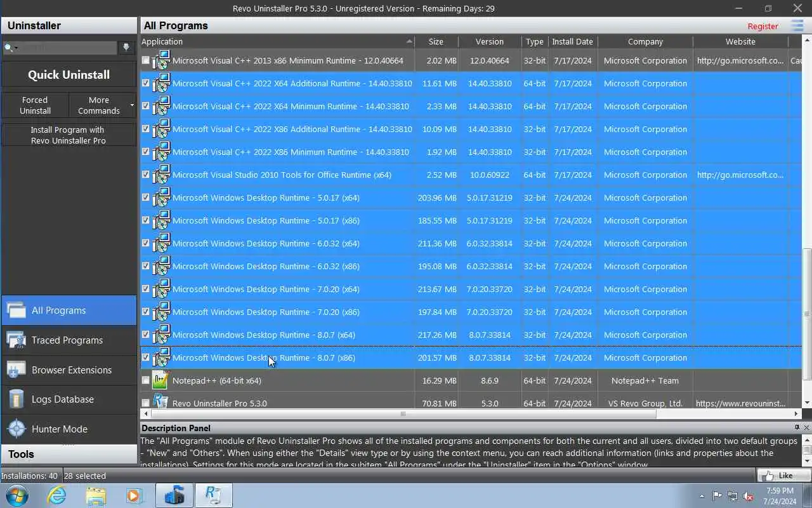
Task: Switch to Logs Database module
Action: [69, 399]
